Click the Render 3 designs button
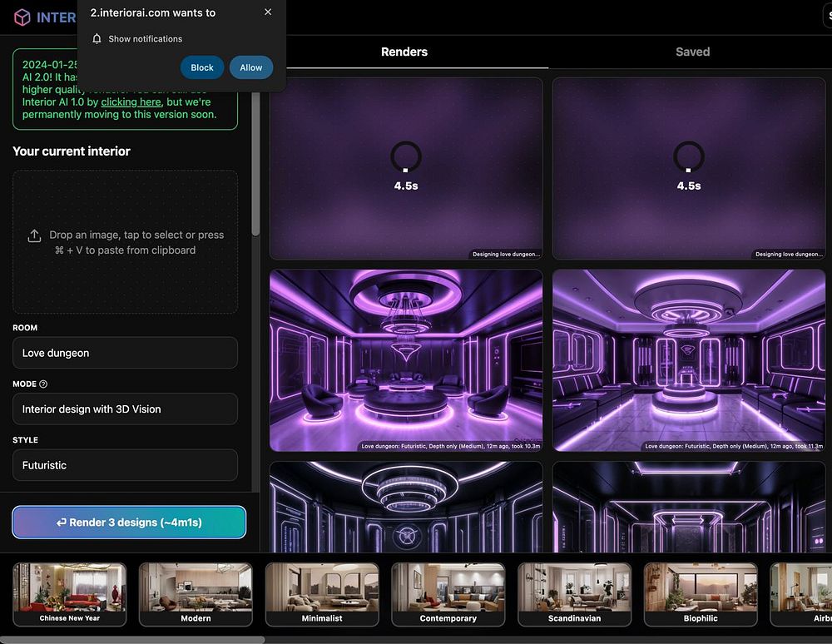This screenshot has height=644, width=832. point(129,523)
